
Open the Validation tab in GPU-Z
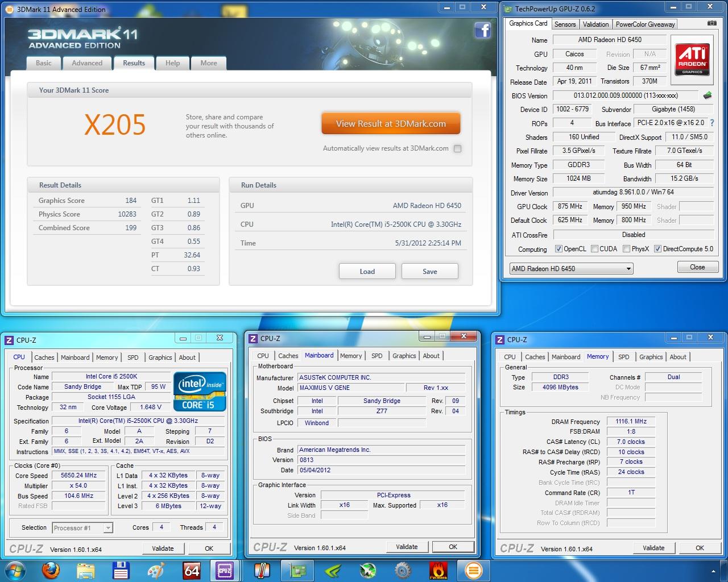(x=595, y=24)
